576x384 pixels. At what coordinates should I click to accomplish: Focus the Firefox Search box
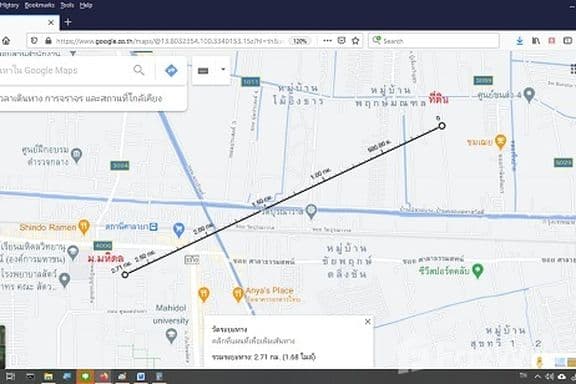tap(434, 41)
